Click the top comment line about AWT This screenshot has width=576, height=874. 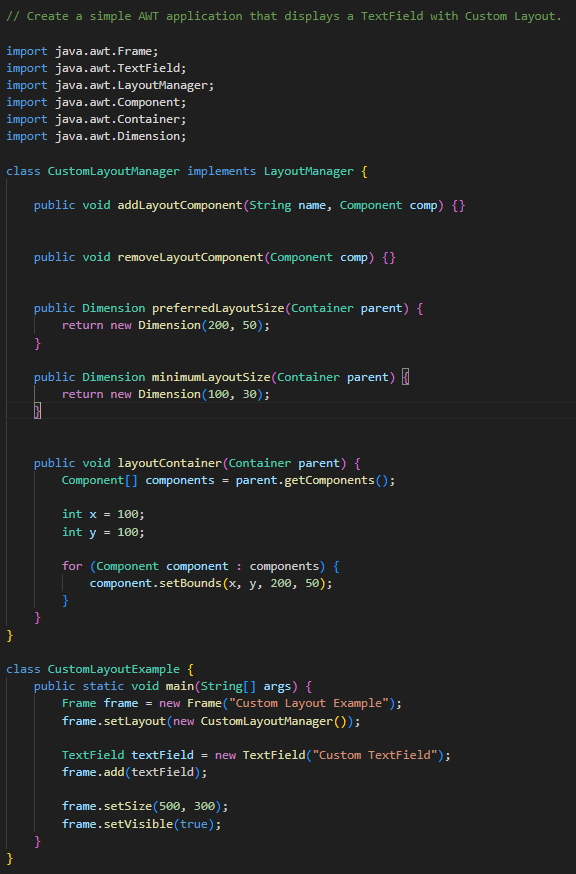(x=284, y=16)
